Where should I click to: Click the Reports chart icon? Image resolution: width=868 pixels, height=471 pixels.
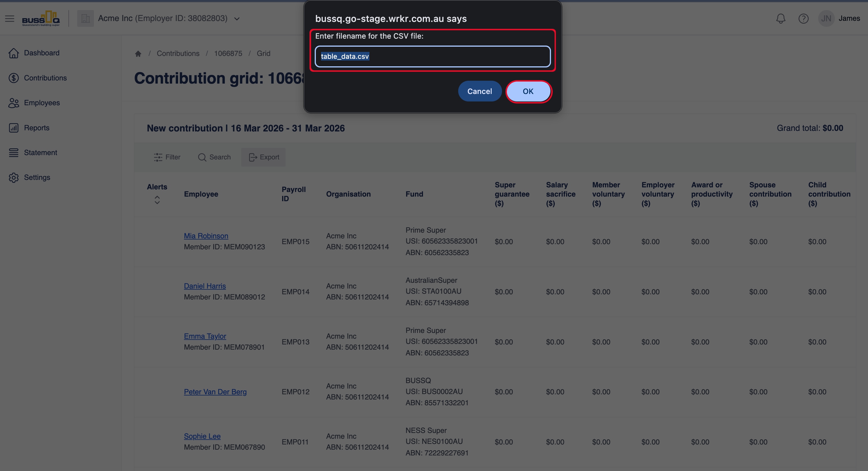click(x=14, y=128)
